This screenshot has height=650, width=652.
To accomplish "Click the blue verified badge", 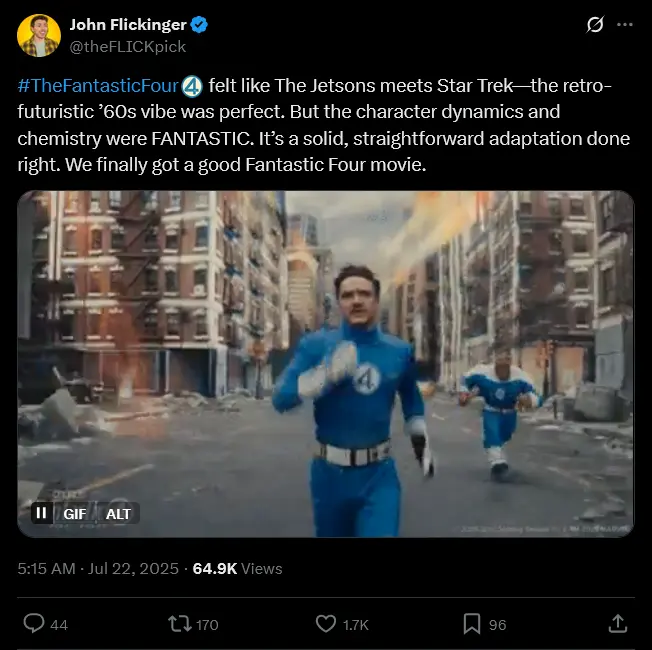I will pos(200,25).
